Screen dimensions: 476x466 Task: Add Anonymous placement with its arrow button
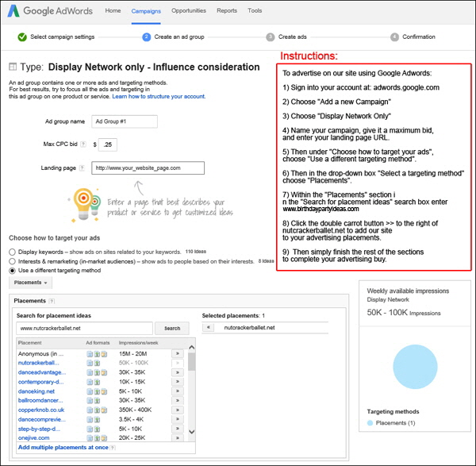coord(178,353)
